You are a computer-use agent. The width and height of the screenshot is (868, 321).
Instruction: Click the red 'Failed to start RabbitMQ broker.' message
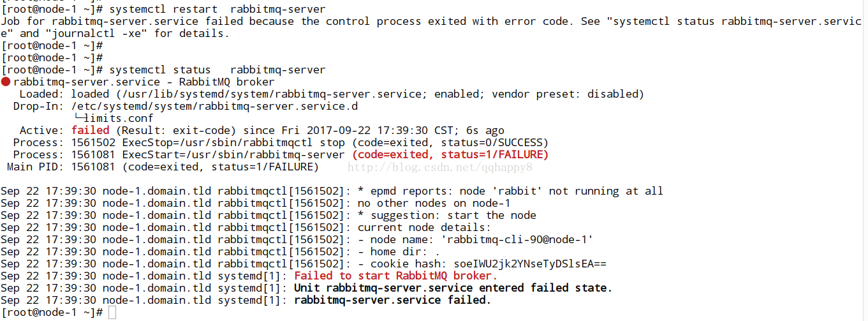pos(395,276)
